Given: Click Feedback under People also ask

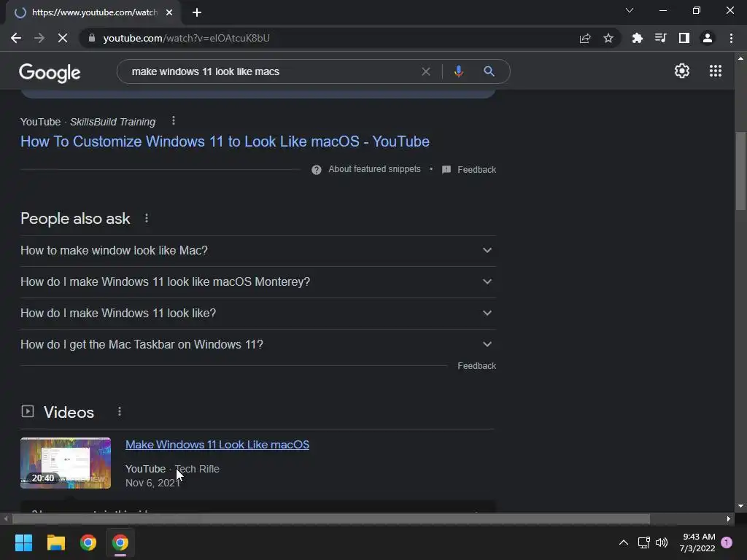Looking at the screenshot, I should (476, 366).
